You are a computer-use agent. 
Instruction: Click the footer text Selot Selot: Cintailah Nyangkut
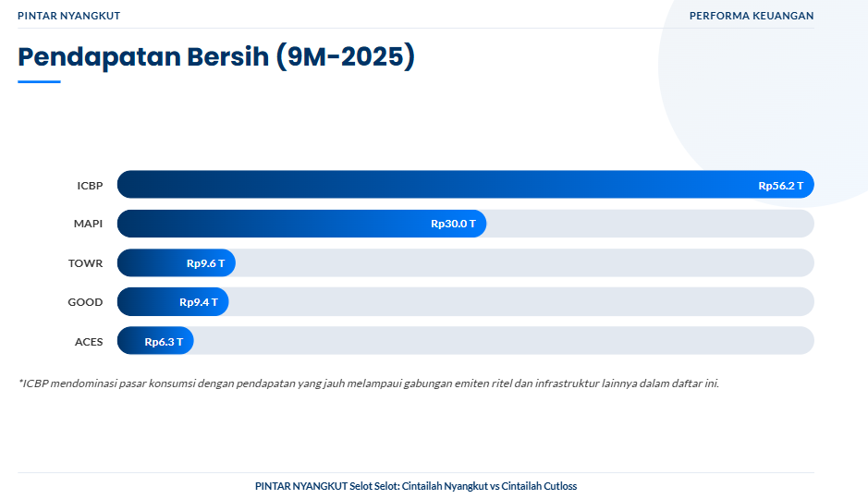[419, 486]
